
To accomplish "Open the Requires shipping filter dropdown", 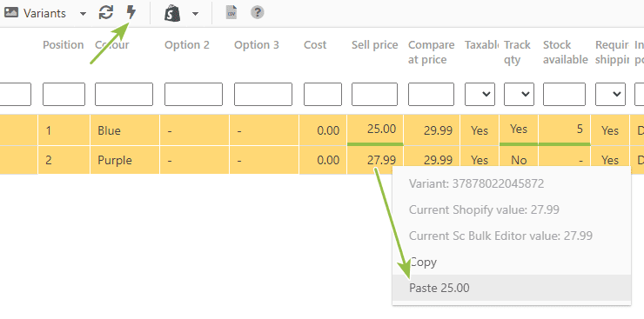I will [x=610, y=94].
